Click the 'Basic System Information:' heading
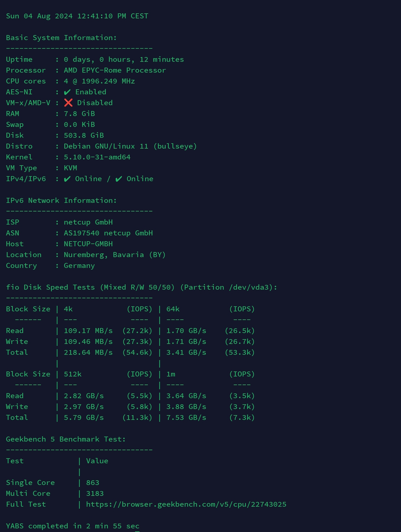The image size is (401, 532). (62, 38)
